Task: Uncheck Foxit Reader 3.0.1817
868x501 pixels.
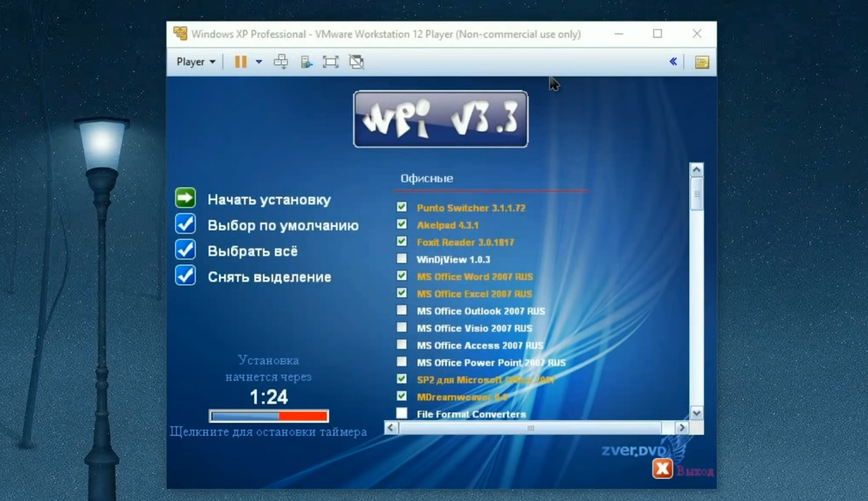Action: coord(401,241)
